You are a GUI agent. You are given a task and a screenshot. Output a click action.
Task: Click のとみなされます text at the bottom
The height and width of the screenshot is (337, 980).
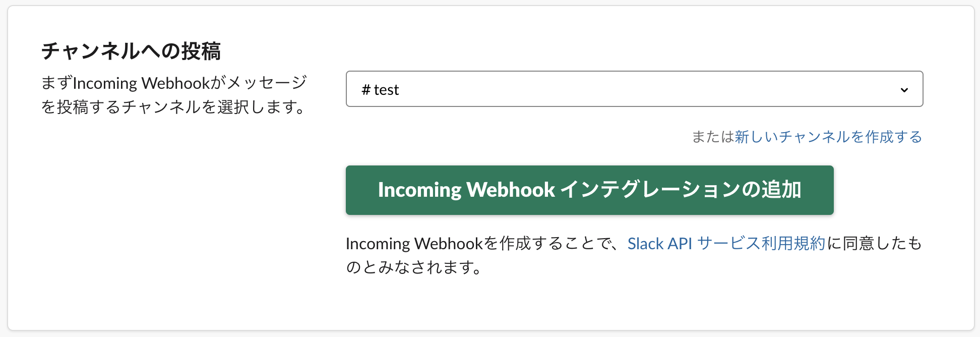click(413, 267)
